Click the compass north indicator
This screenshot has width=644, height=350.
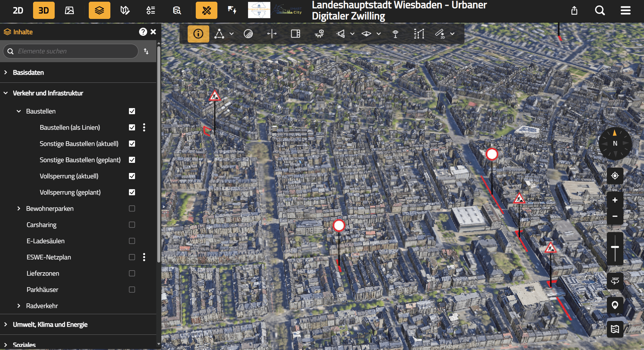tap(615, 143)
